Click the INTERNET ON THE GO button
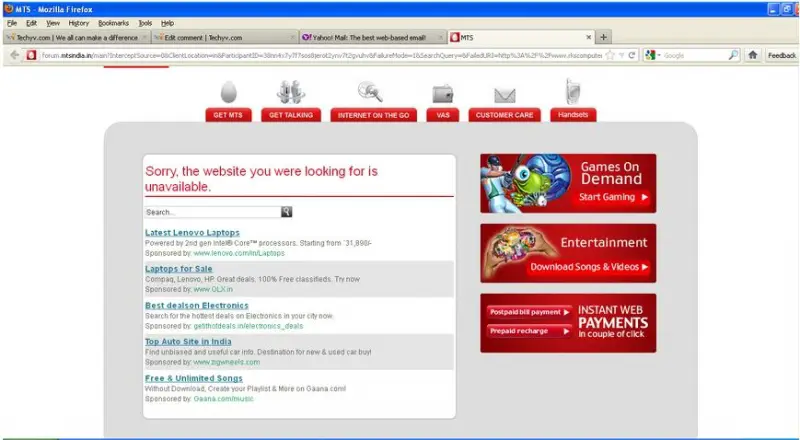800x440 pixels. click(x=373, y=115)
